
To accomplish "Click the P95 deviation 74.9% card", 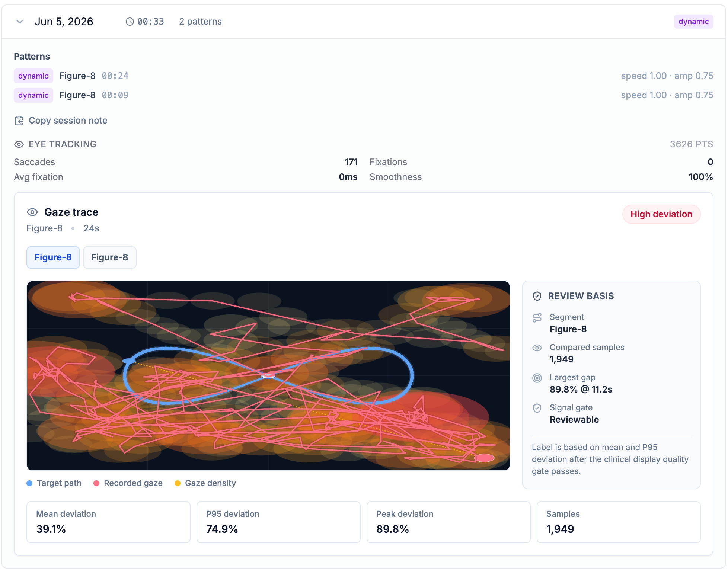I will pyautogui.click(x=278, y=522).
